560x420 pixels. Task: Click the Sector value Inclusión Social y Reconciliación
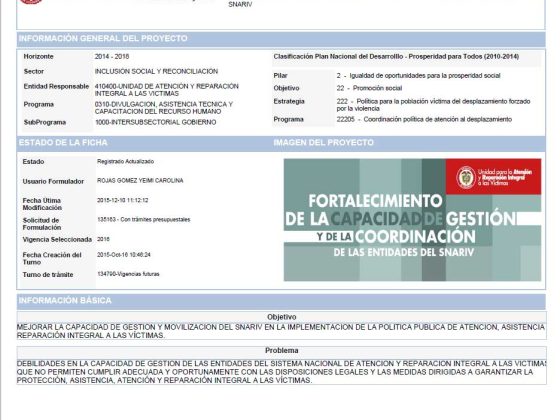tap(156, 71)
